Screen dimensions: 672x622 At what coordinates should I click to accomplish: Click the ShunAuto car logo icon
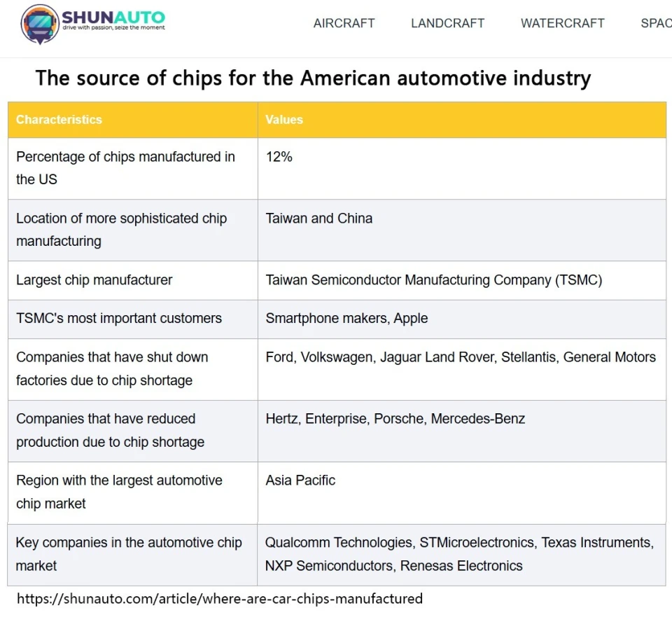(40, 24)
